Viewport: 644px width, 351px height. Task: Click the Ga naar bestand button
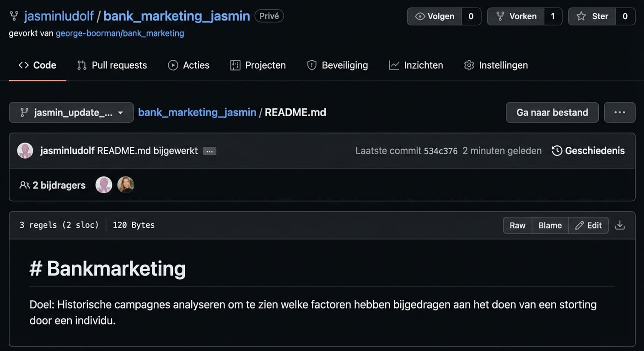(x=552, y=112)
